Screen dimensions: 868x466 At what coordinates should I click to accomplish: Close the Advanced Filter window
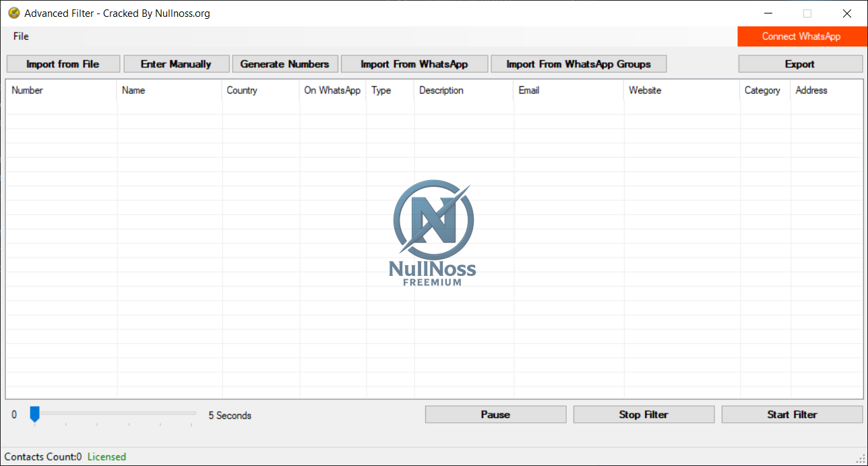[x=847, y=13]
